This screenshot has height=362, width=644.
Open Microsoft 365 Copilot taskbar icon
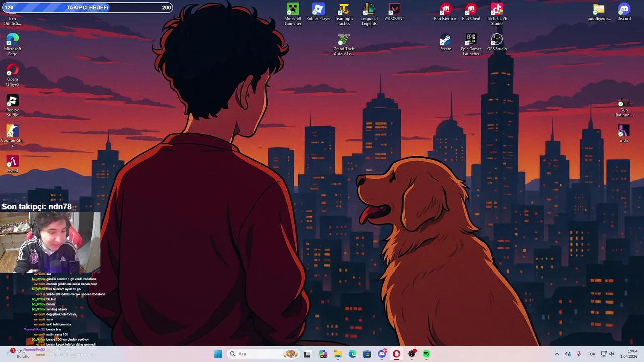pos(323,354)
